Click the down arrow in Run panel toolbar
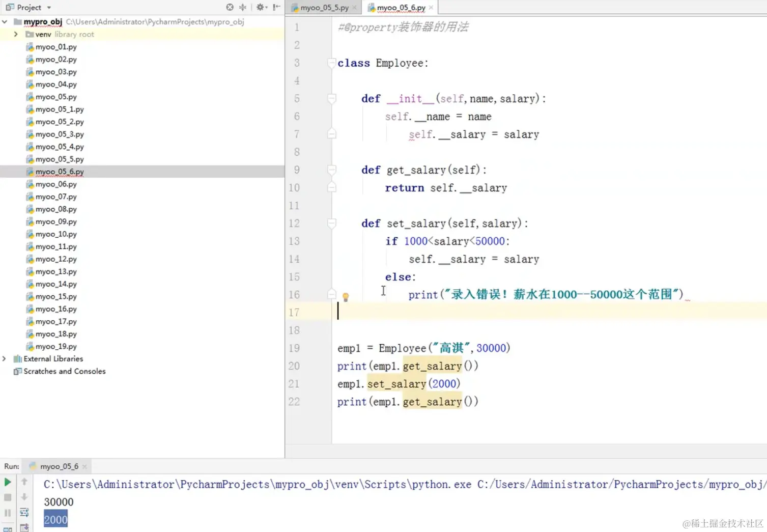Screen dimensions: 767x532 [24, 497]
